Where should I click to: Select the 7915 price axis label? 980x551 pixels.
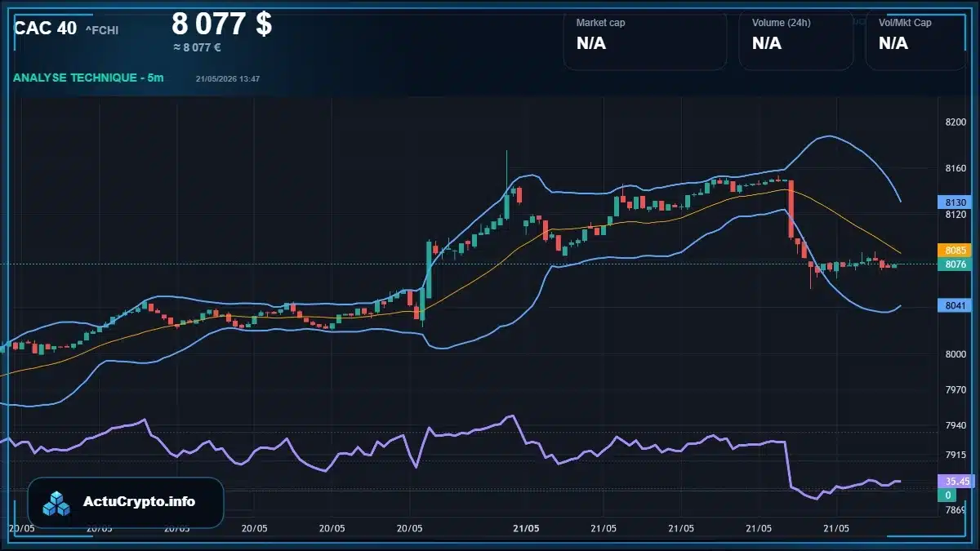coord(955,455)
